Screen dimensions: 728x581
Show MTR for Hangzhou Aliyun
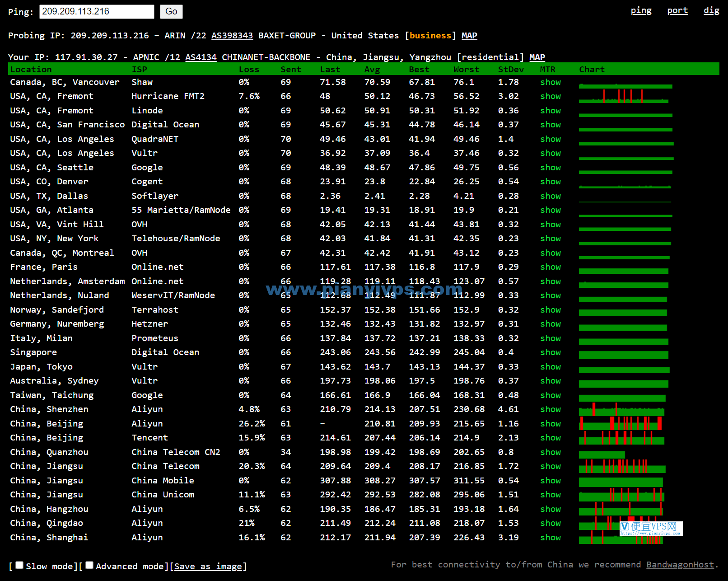551,509
